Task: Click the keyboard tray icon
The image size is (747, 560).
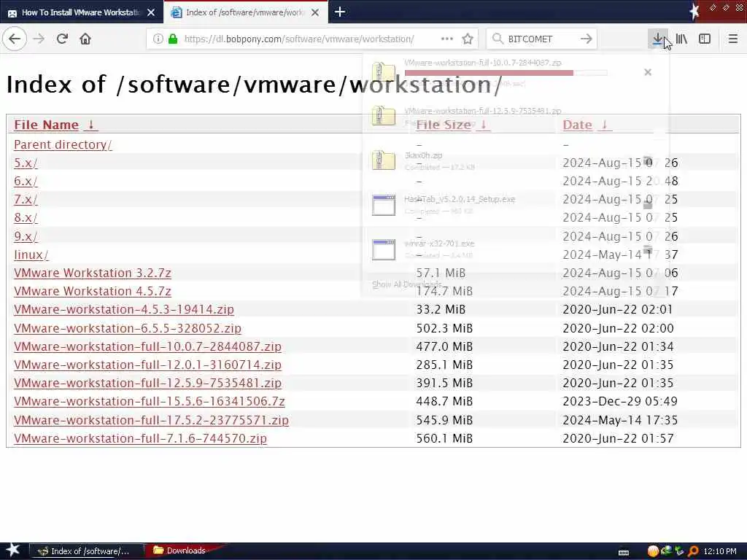Action: (x=624, y=553)
